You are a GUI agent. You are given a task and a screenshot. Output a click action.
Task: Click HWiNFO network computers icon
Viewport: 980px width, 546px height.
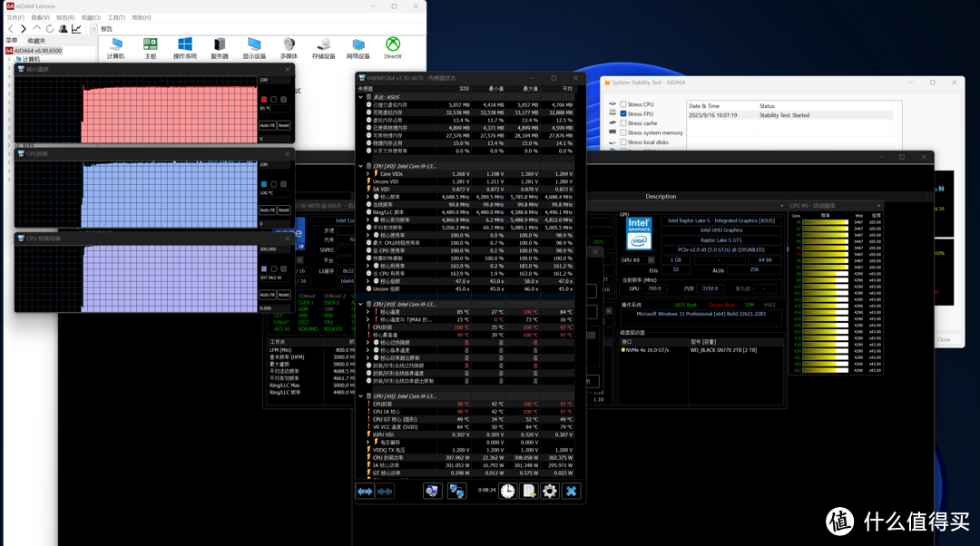(456, 492)
